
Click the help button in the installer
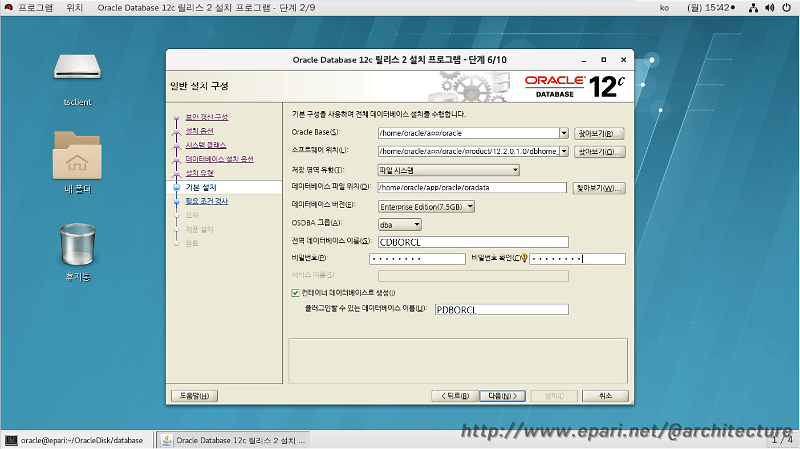194,396
